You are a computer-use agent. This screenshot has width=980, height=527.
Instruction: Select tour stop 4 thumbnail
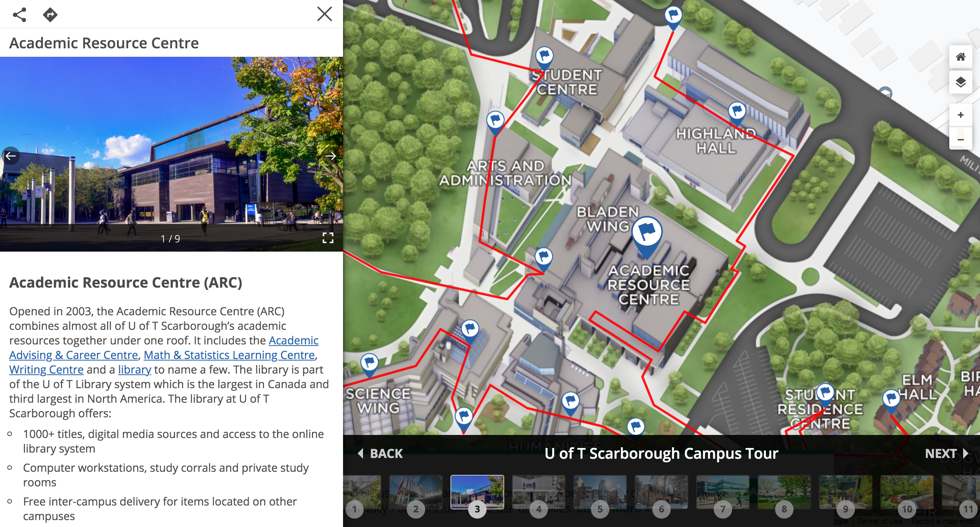tap(538, 492)
